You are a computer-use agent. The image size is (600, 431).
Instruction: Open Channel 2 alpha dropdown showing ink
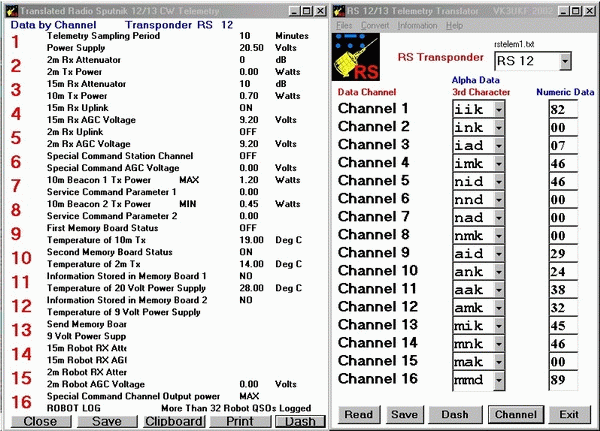pyautogui.click(x=499, y=127)
